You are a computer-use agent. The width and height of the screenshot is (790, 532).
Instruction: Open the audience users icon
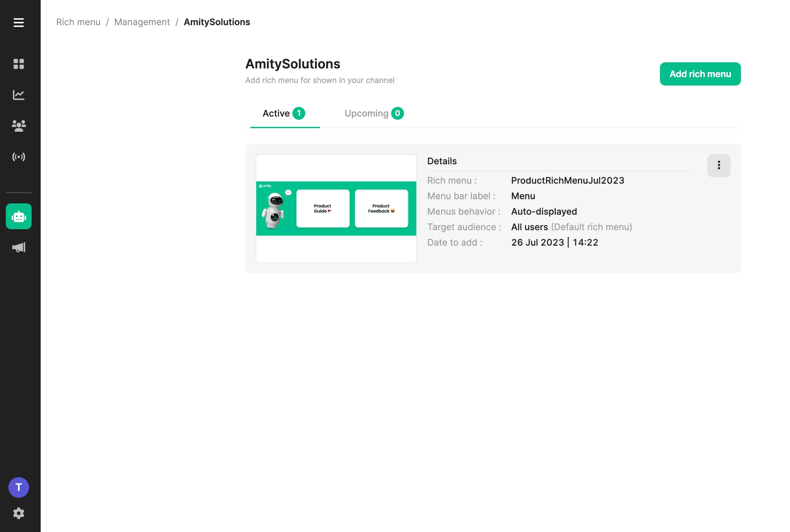[x=19, y=126]
